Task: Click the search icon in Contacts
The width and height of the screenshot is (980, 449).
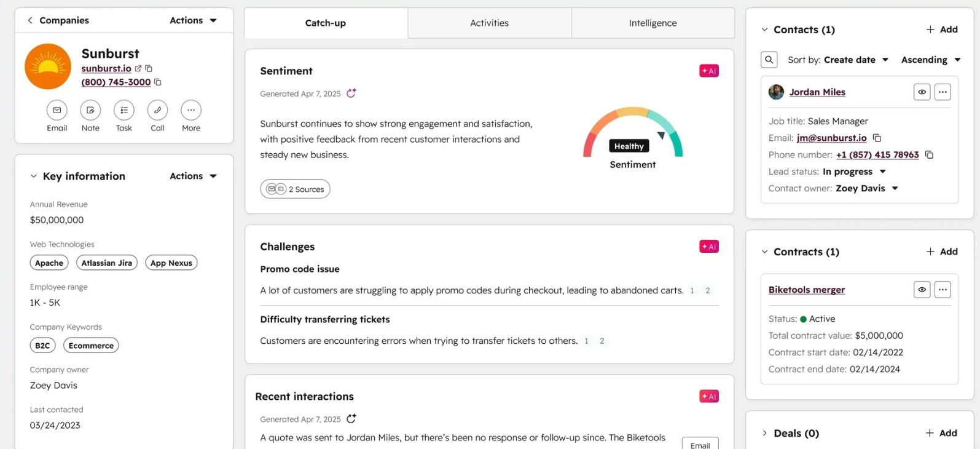Action: [769, 60]
